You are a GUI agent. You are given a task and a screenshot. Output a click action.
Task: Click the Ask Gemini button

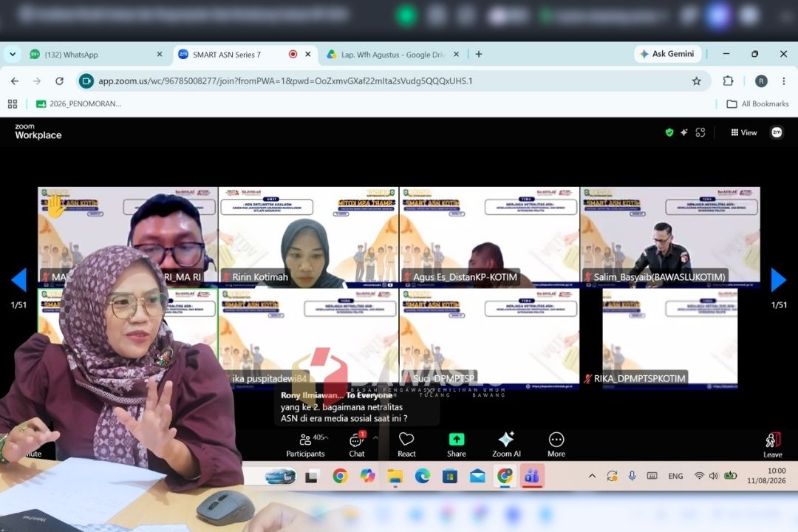point(667,54)
